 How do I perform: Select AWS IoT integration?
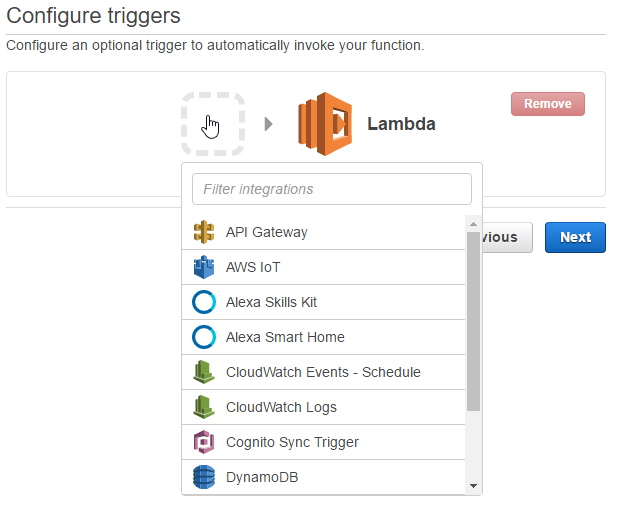323,267
